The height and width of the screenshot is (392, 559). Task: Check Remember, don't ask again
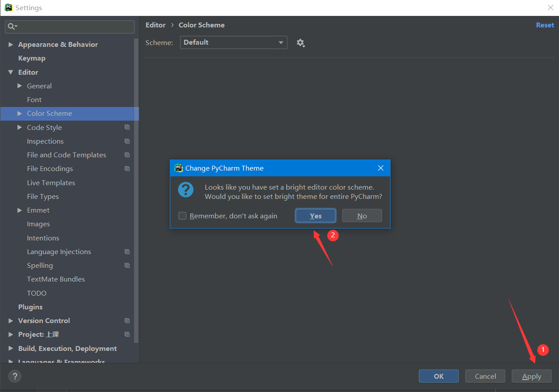tap(182, 216)
